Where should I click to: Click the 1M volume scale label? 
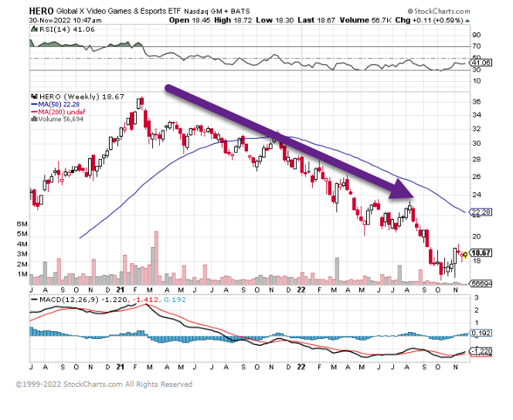point(22,274)
